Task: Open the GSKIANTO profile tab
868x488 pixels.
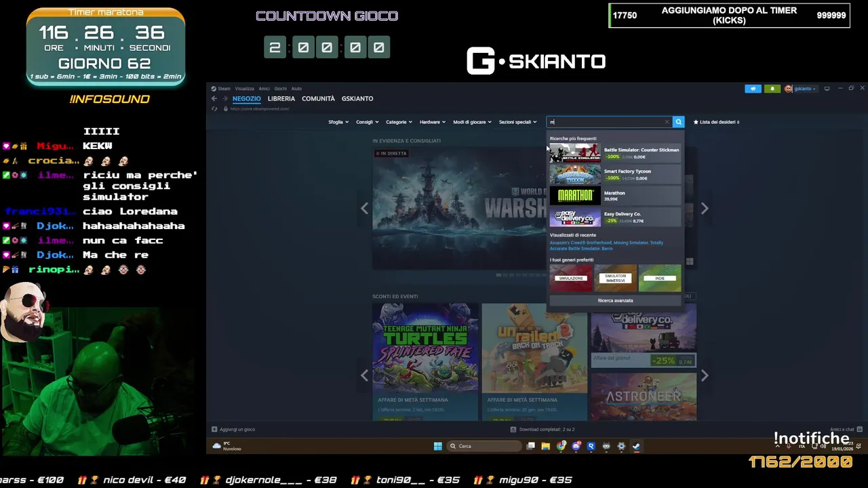Action: [357, 99]
